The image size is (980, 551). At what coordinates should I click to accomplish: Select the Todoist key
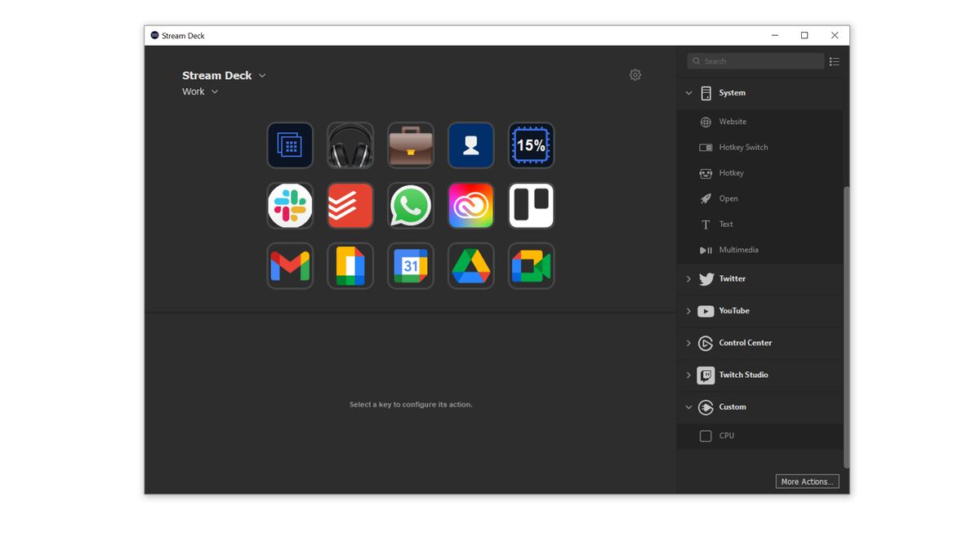[x=350, y=206]
